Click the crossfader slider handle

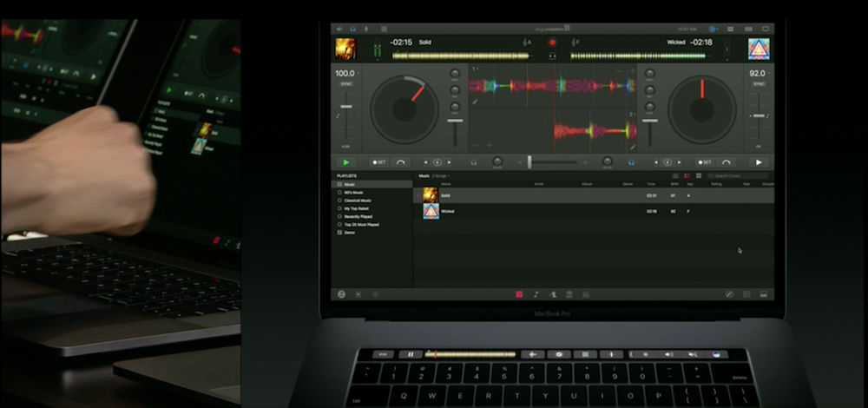(x=529, y=162)
